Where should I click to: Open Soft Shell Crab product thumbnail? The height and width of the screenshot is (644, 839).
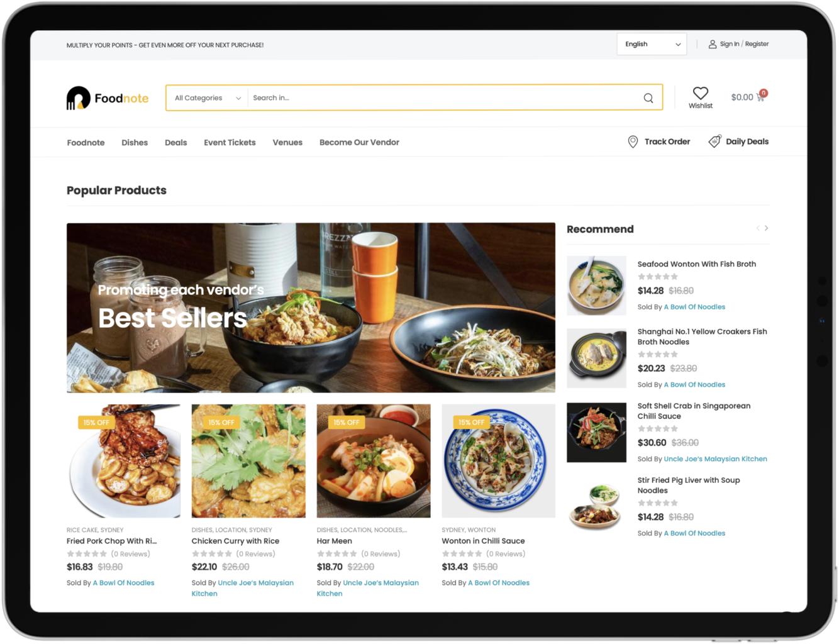click(596, 433)
